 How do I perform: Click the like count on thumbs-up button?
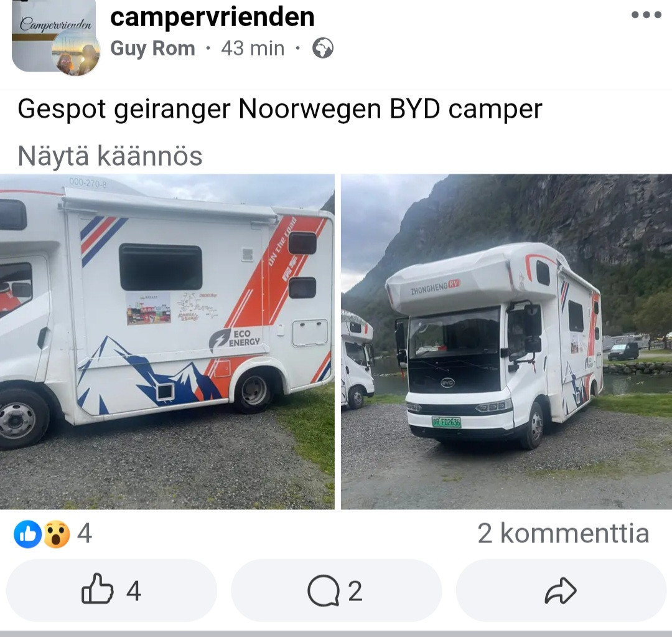[134, 591]
